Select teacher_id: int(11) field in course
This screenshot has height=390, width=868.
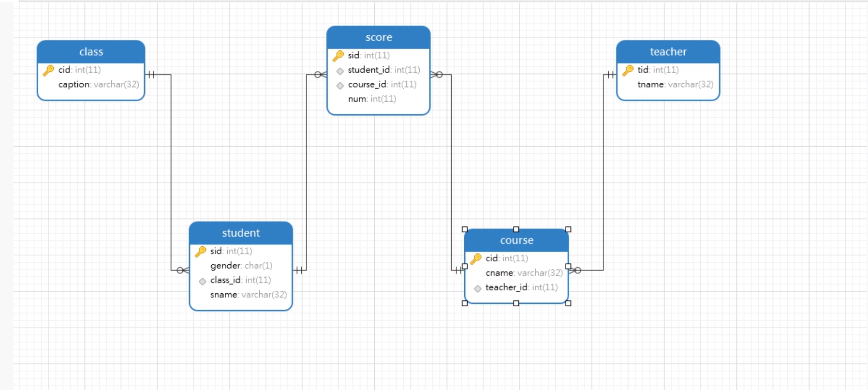coord(522,287)
